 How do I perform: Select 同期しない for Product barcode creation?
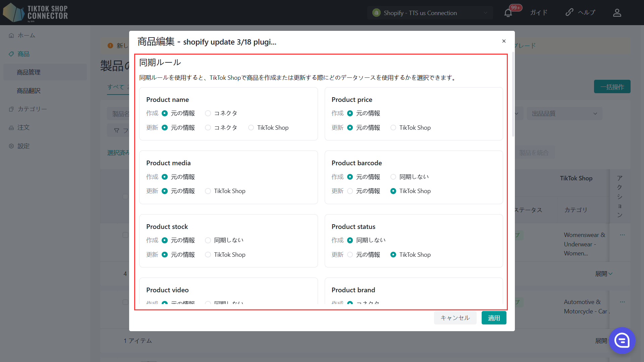pyautogui.click(x=393, y=177)
